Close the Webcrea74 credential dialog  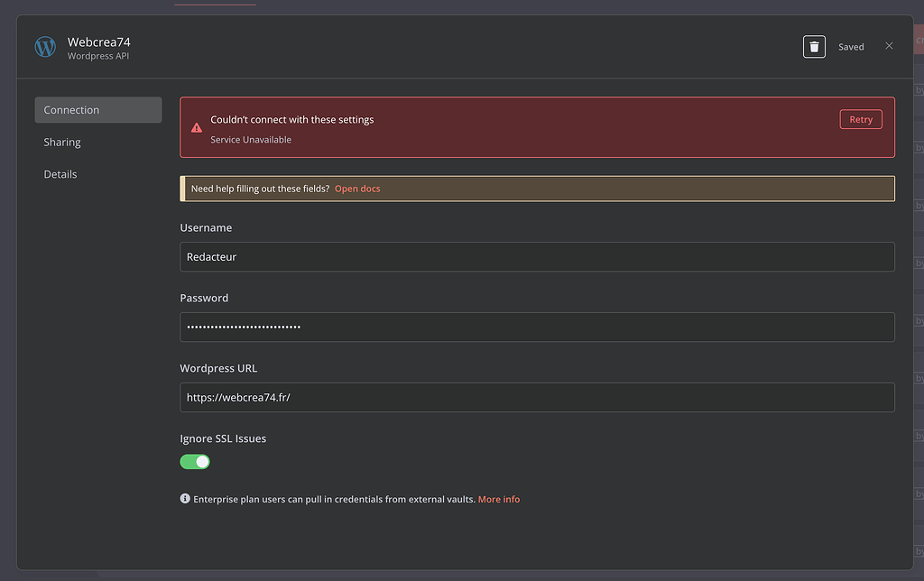[x=889, y=46]
